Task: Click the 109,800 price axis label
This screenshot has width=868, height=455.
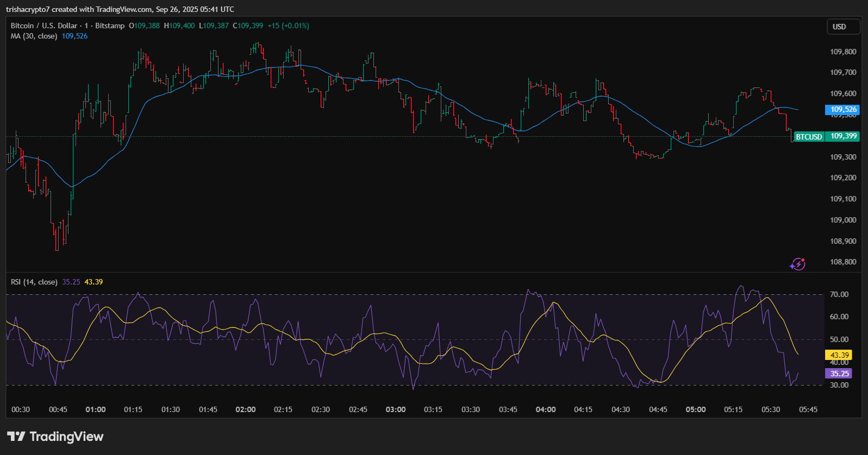Action: (x=843, y=52)
